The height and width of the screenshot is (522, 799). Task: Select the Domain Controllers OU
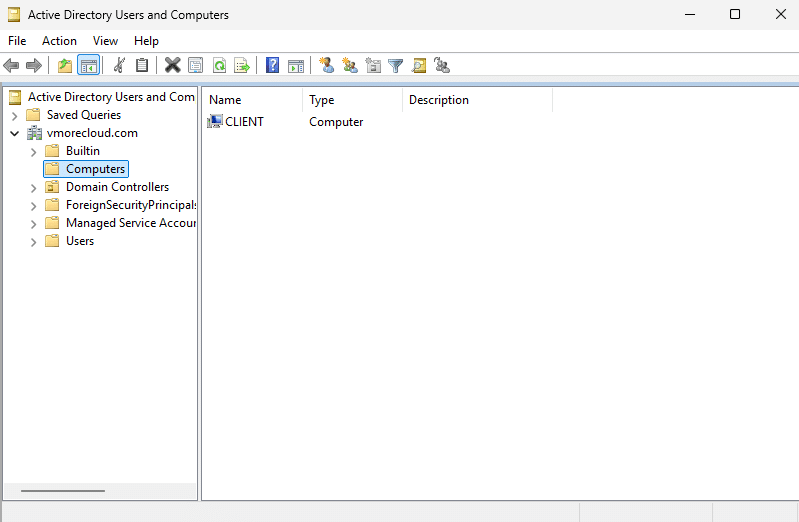117,187
